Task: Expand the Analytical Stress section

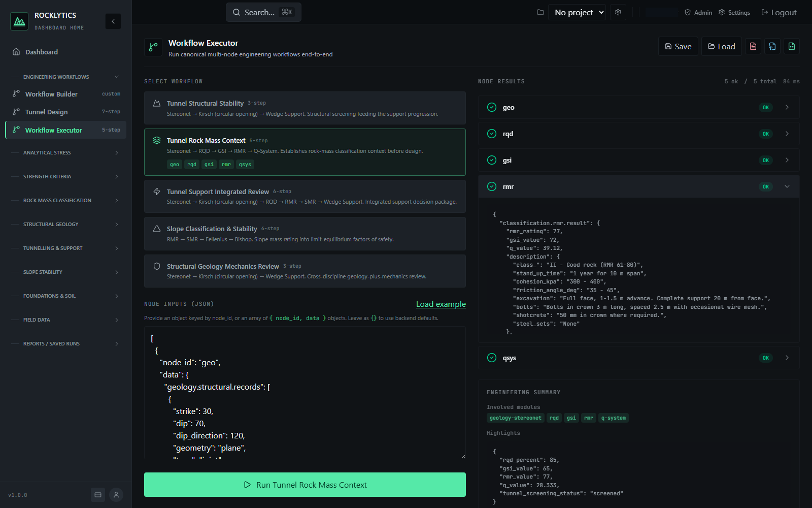Action: click(x=66, y=152)
